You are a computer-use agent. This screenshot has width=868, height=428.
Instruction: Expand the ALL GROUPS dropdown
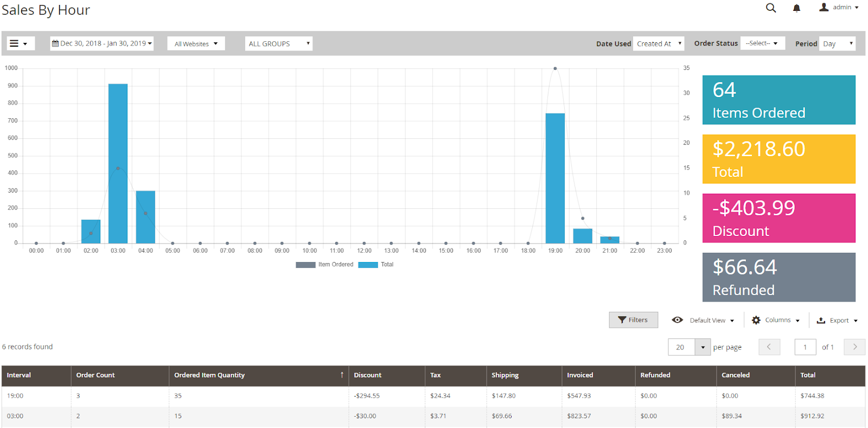coord(279,44)
